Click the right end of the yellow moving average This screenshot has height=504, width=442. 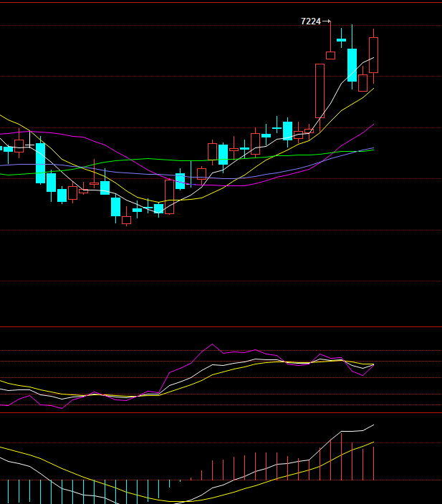[373, 89]
